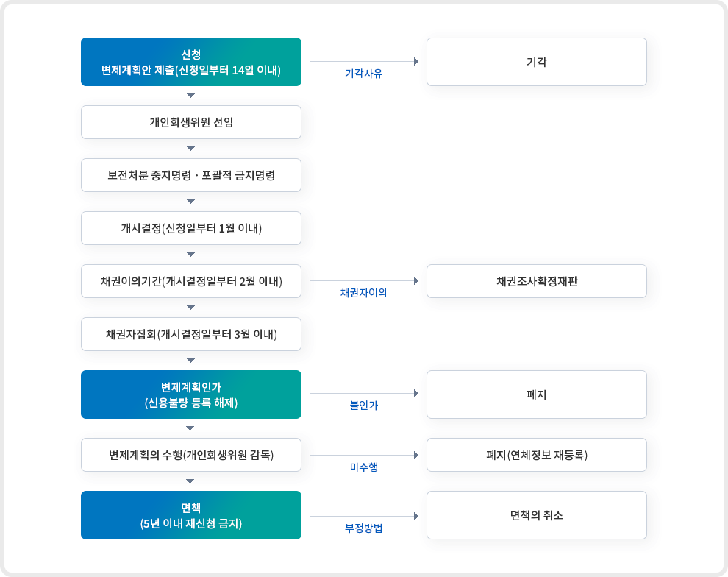This screenshot has height=577, width=728.
Task: Click the 미수행 arrow label
Action: pyautogui.click(x=363, y=467)
